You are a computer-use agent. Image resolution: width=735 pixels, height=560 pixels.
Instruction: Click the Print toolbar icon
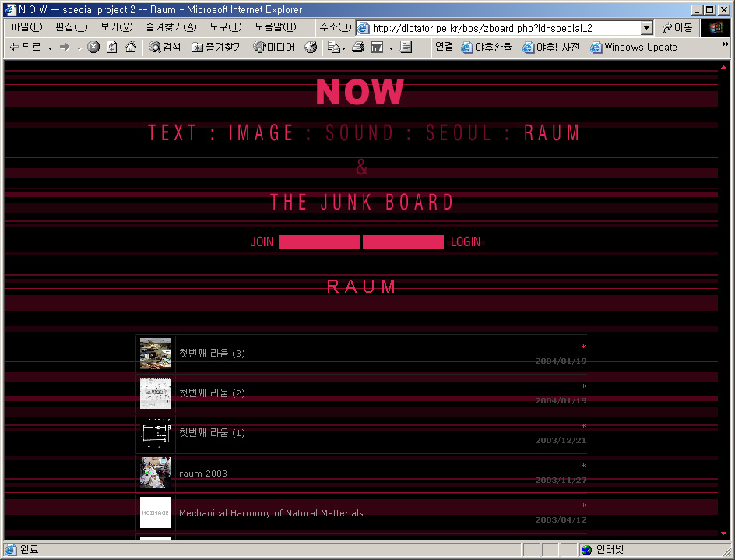(x=358, y=47)
